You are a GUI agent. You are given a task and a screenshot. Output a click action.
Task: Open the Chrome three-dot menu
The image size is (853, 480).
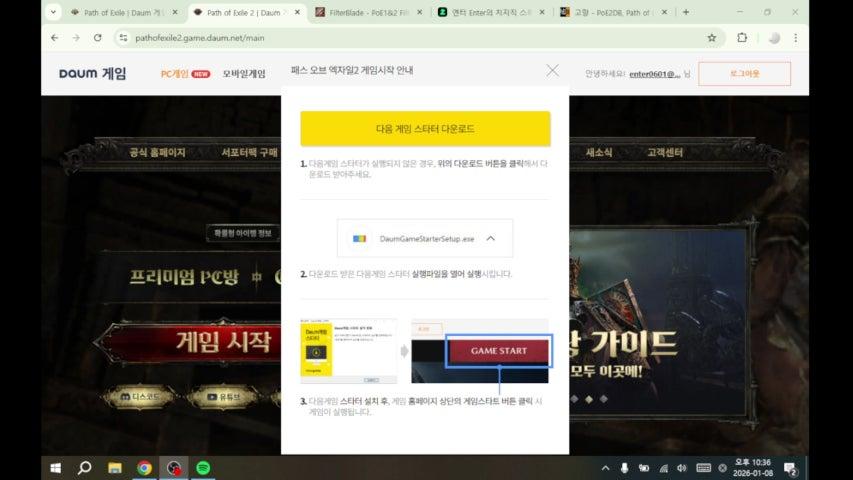click(x=795, y=38)
